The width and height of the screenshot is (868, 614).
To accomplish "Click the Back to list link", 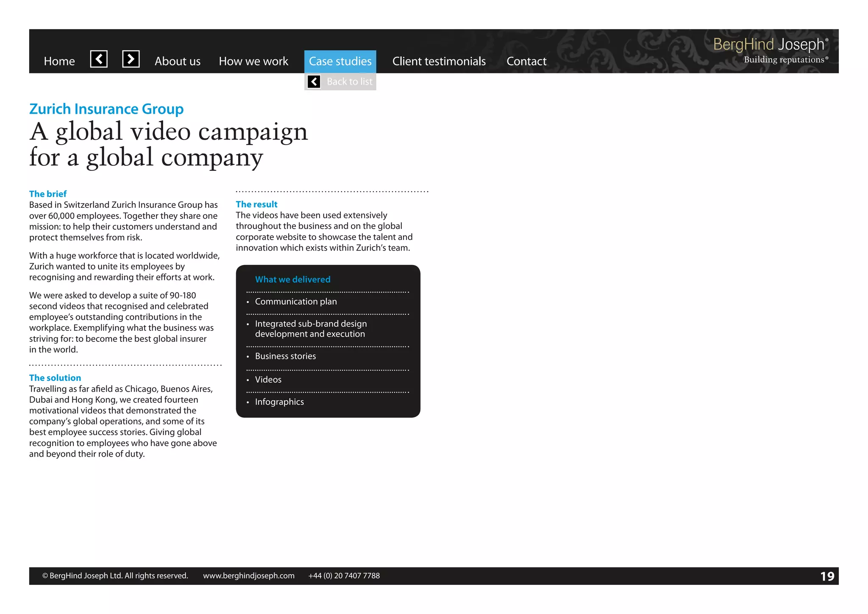I will [x=349, y=81].
